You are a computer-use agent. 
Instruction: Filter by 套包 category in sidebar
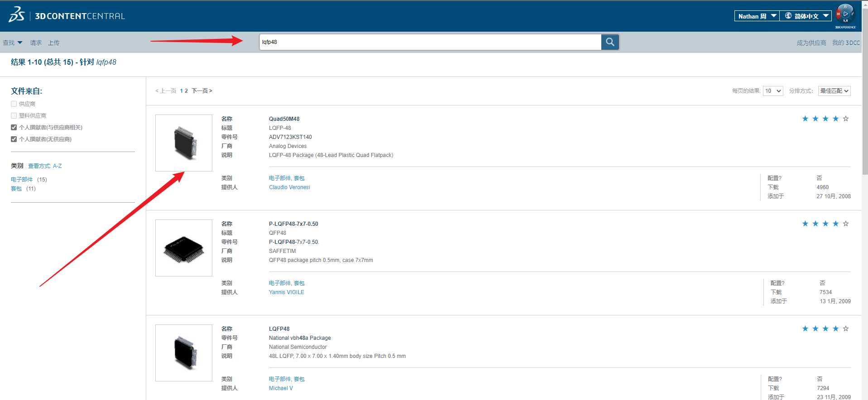tap(16, 189)
